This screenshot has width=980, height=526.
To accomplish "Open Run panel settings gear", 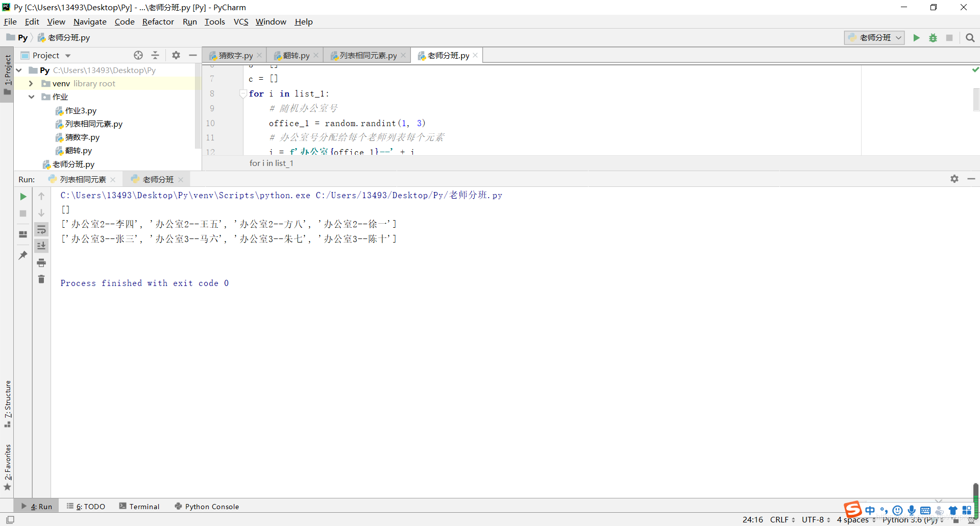I will coord(954,179).
